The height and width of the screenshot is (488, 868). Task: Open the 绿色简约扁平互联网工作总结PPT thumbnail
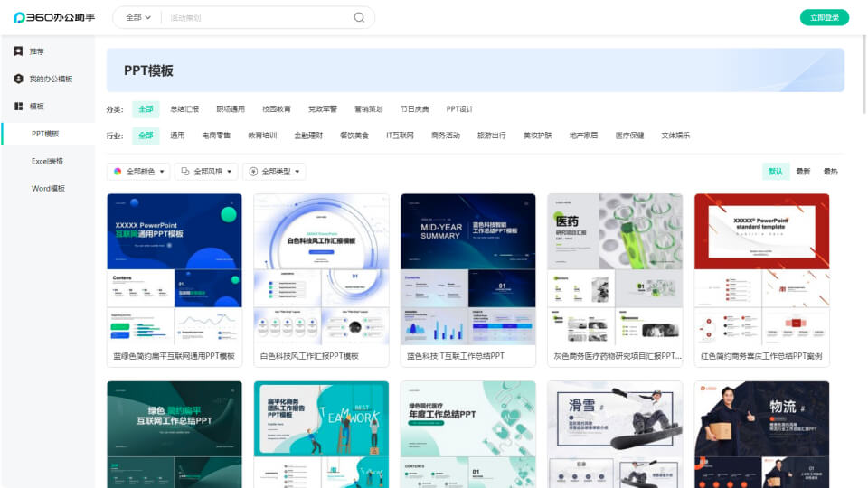click(175, 435)
